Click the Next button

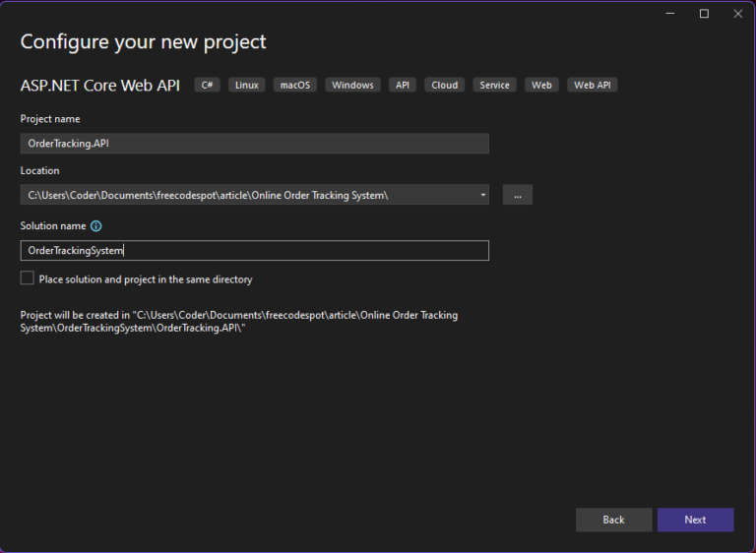[695, 520]
